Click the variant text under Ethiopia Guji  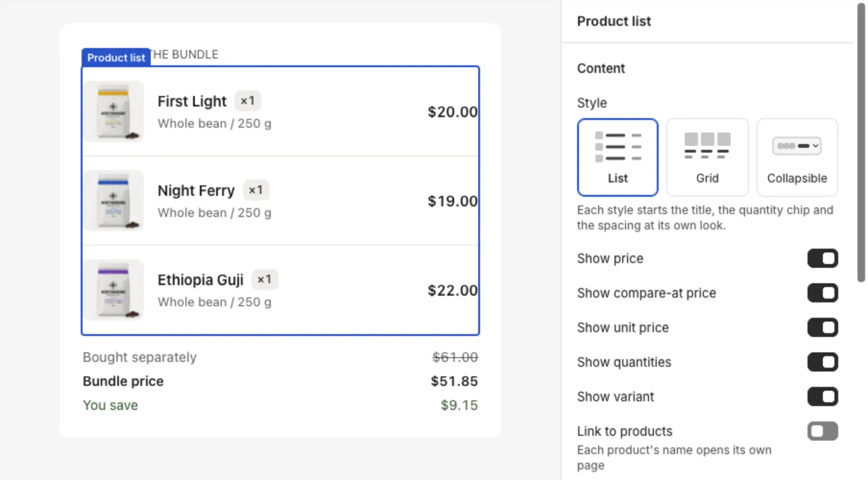coord(214,302)
